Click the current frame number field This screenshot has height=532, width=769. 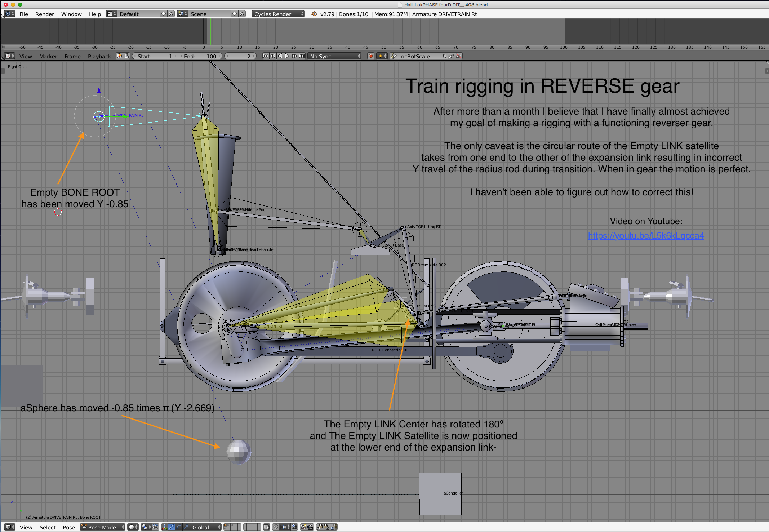240,56
